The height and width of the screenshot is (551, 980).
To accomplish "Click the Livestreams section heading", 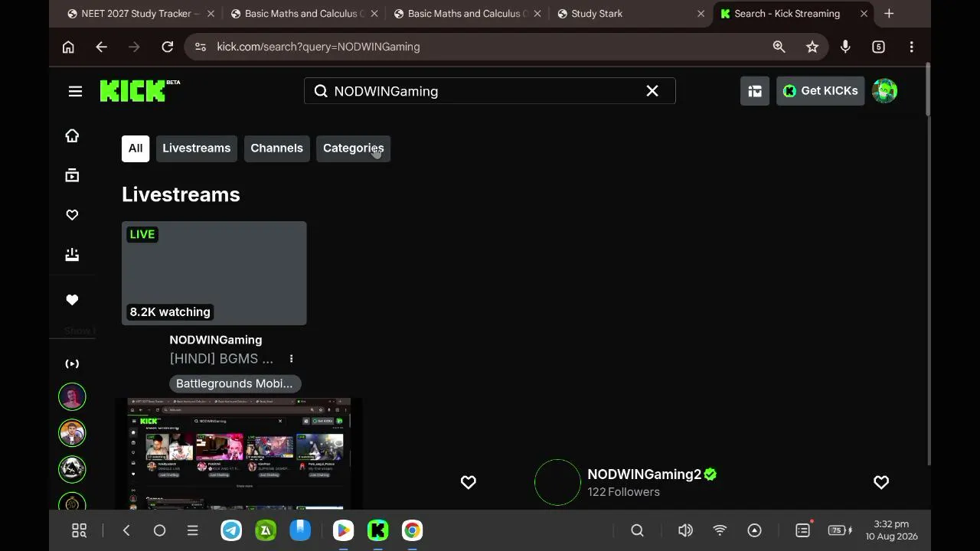I will pyautogui.click(x=181, y=194).
